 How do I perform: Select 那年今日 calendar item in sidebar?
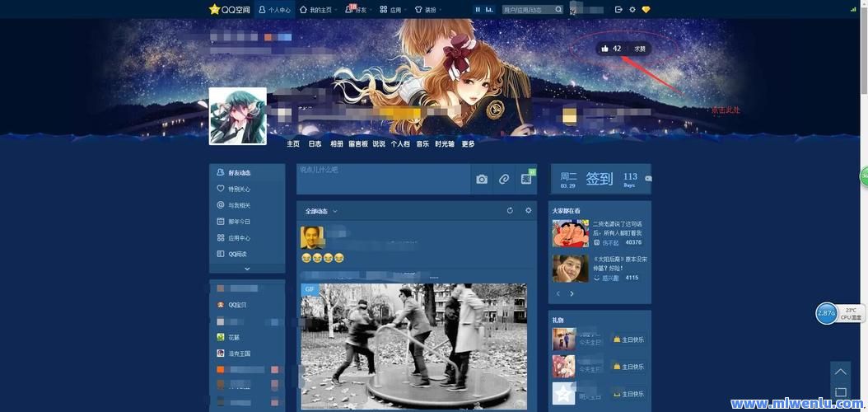(247, 222)
